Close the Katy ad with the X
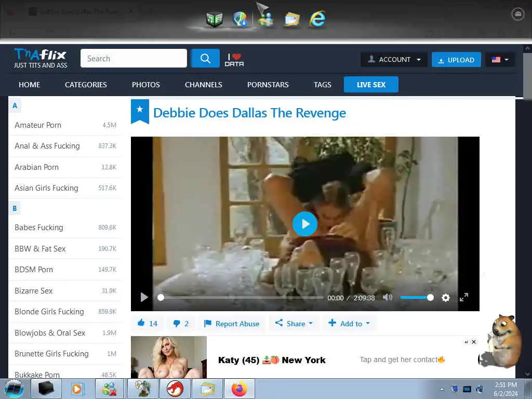Image resolution: width=532 pixels, height=399 pixels. 474,342
